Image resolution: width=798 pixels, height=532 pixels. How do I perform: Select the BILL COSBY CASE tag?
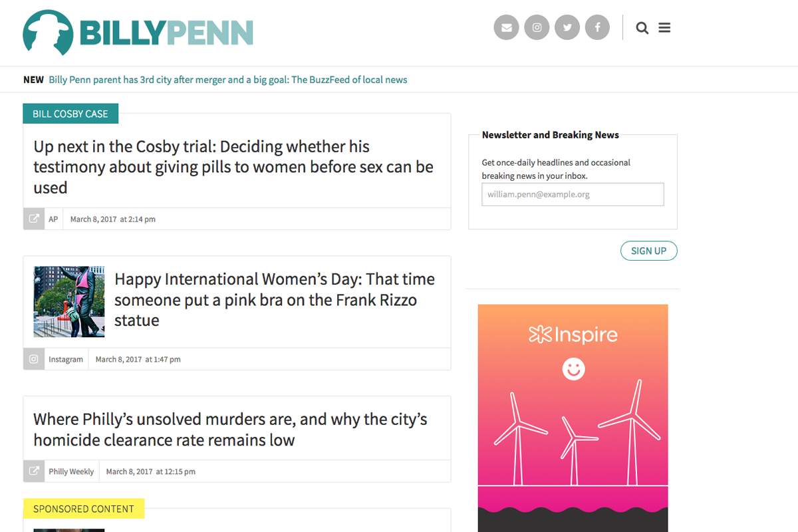point(70,114)
